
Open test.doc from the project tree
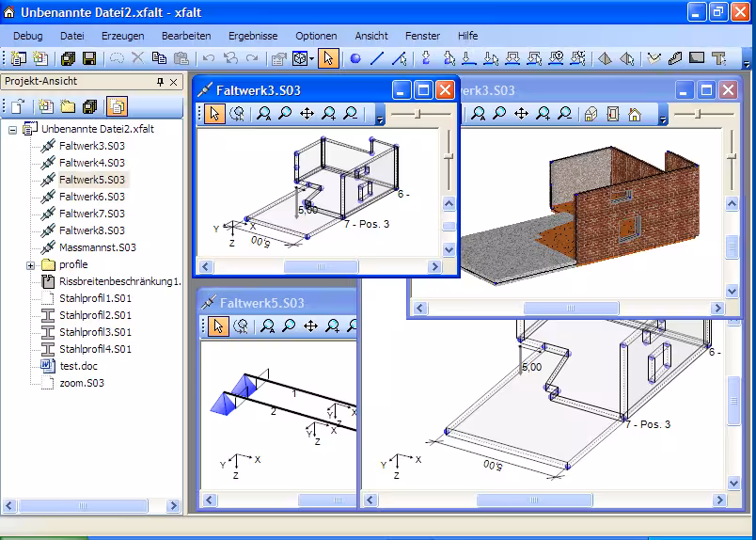(x=78, y=366)
